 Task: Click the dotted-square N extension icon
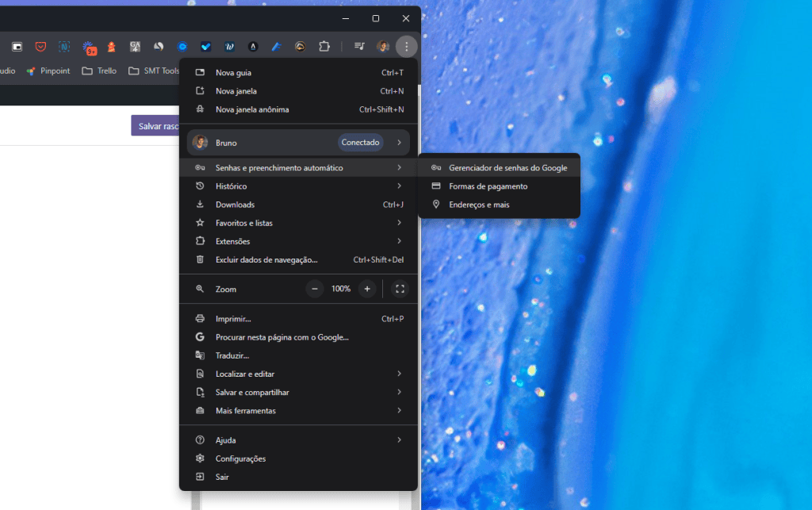64,47
